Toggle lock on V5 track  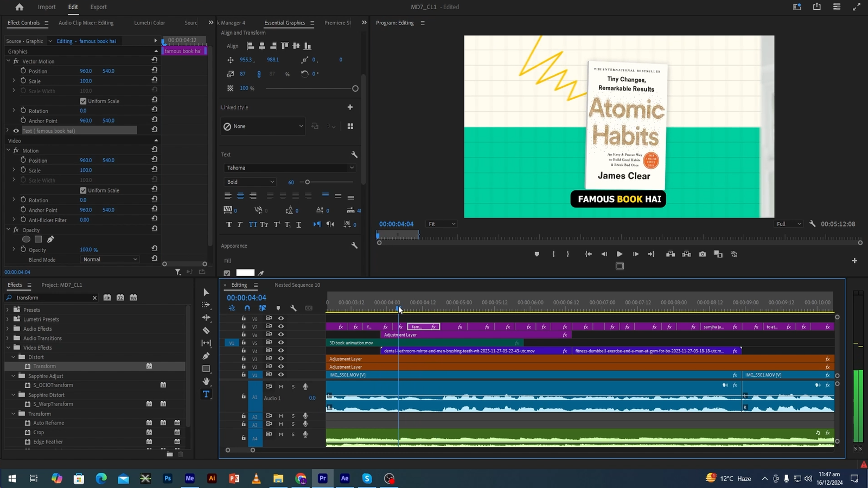pyautogui.click(x=244, y=343)
